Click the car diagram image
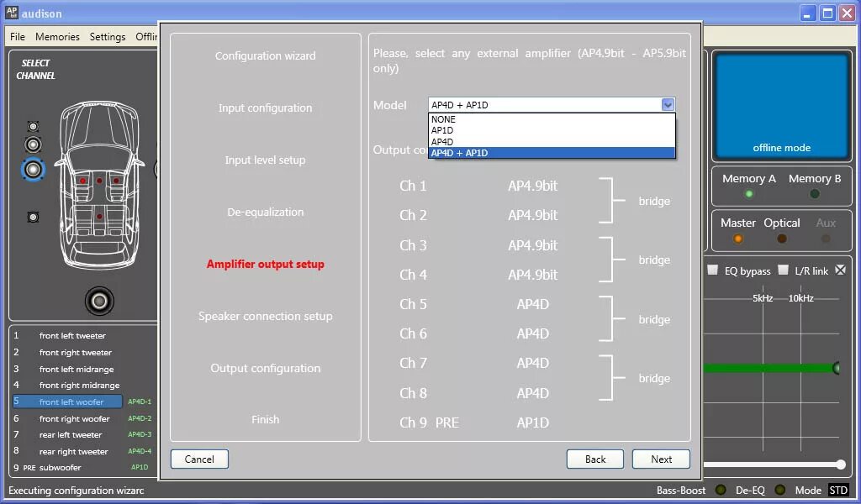Screen dimensions: 861x504 coord(99,186)
